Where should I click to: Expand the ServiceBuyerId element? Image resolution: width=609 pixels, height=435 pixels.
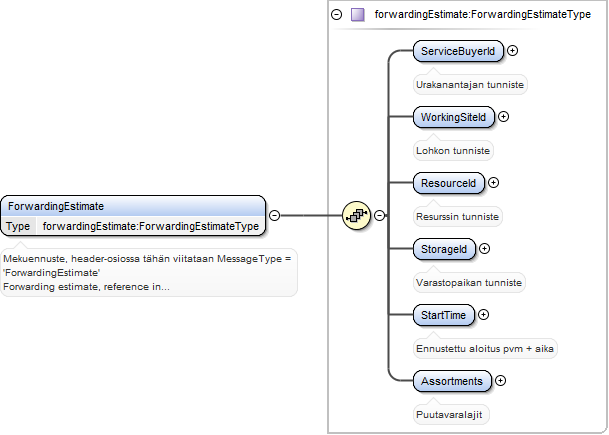513,50
